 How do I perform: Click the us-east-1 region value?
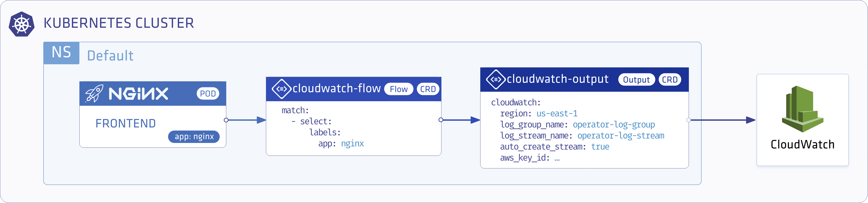(557, 114)
